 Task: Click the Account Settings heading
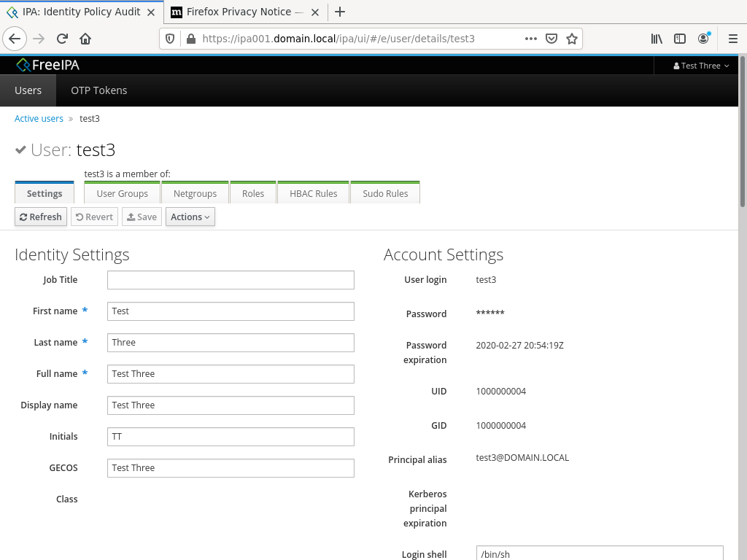(x=443, y=254)
